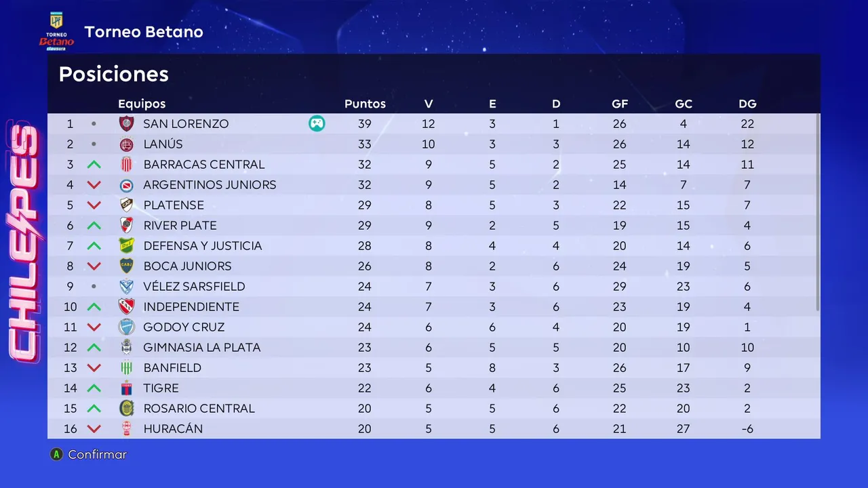Click the Defensa y Justicia crest

[126, 245]
